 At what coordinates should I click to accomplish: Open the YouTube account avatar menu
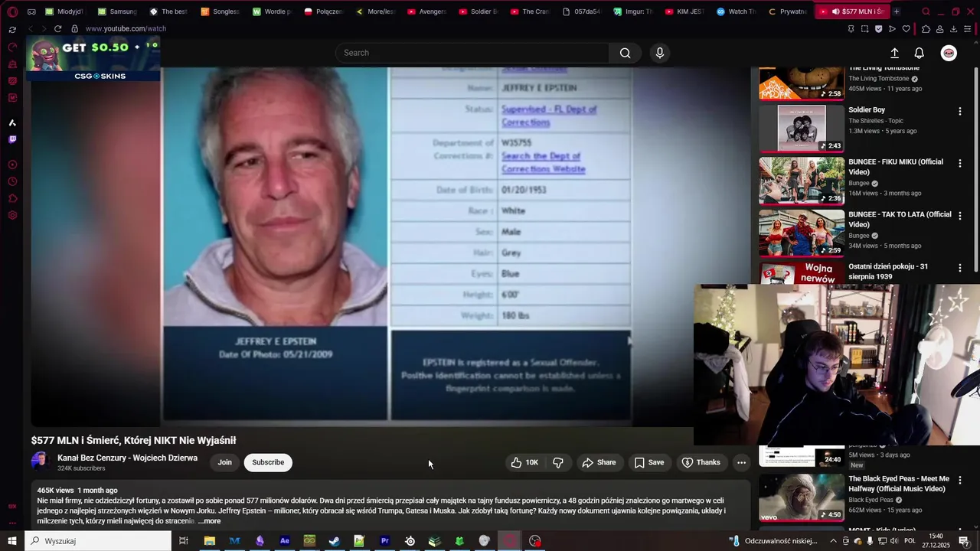[949, 53]
